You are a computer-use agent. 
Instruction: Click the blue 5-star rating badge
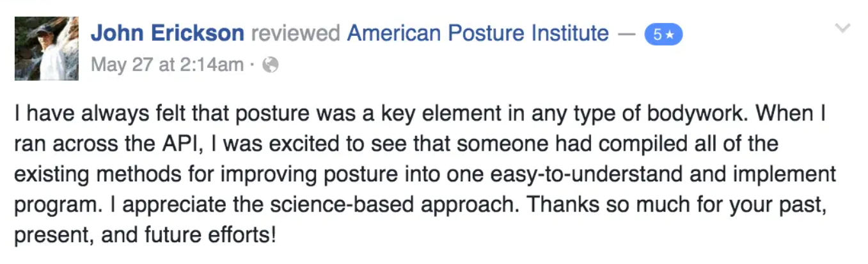pos(663,35)
